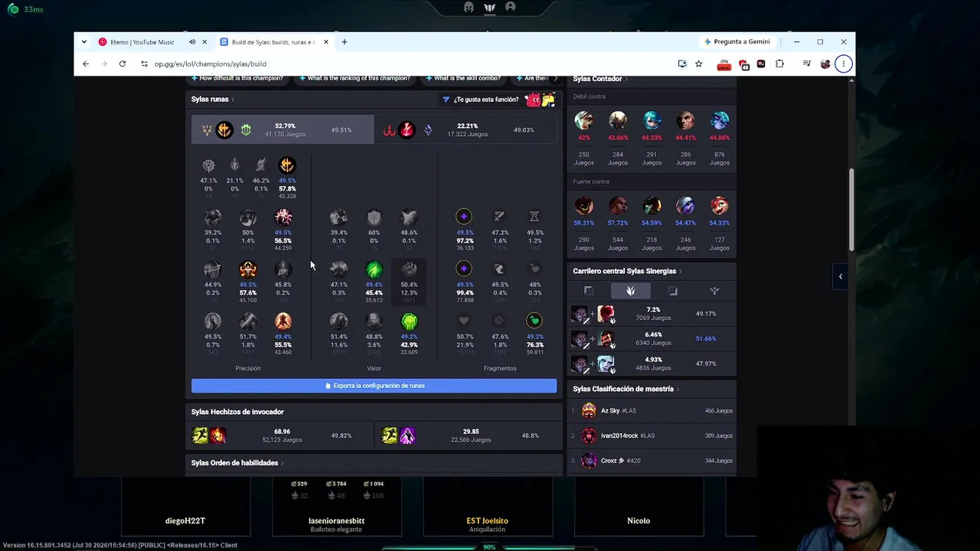The width and height of the screenshot is (980, 551).
Task: Bookmark this page with the star icon
Action: 699,64
